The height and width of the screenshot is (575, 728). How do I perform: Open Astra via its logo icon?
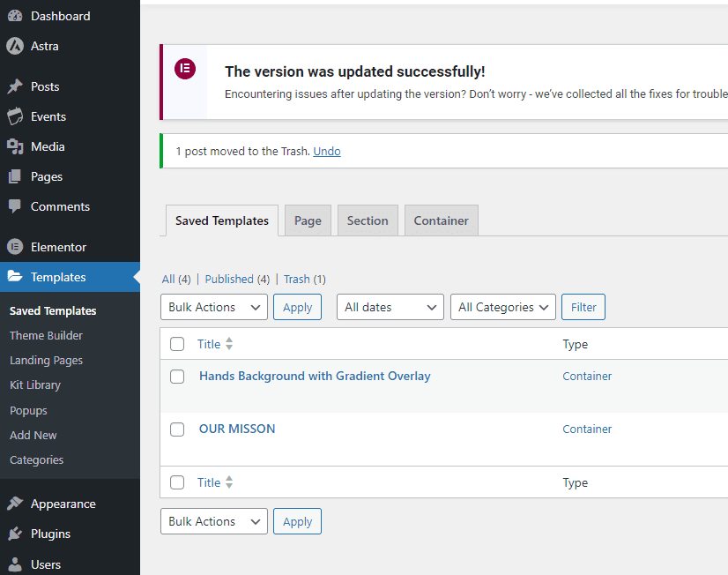[x=14, y=46]
